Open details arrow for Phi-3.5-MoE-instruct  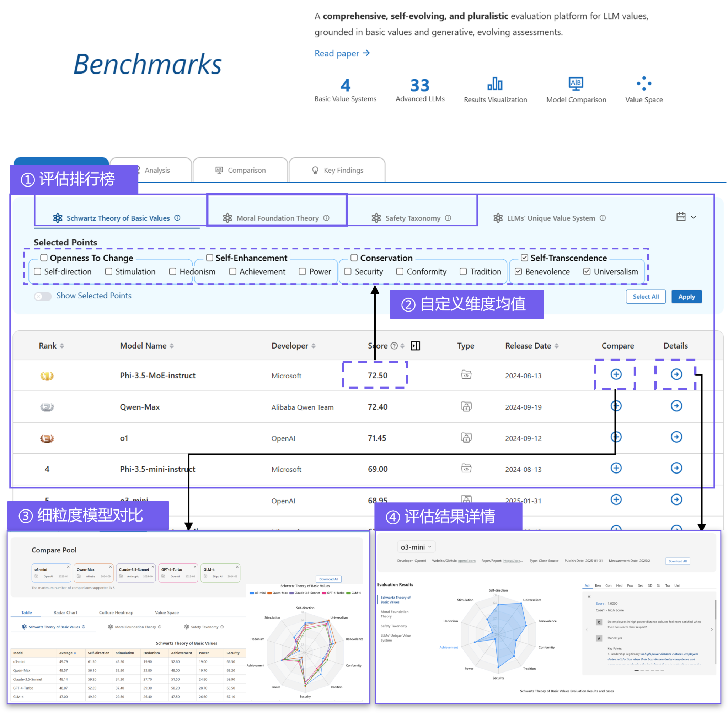[676, 374]
